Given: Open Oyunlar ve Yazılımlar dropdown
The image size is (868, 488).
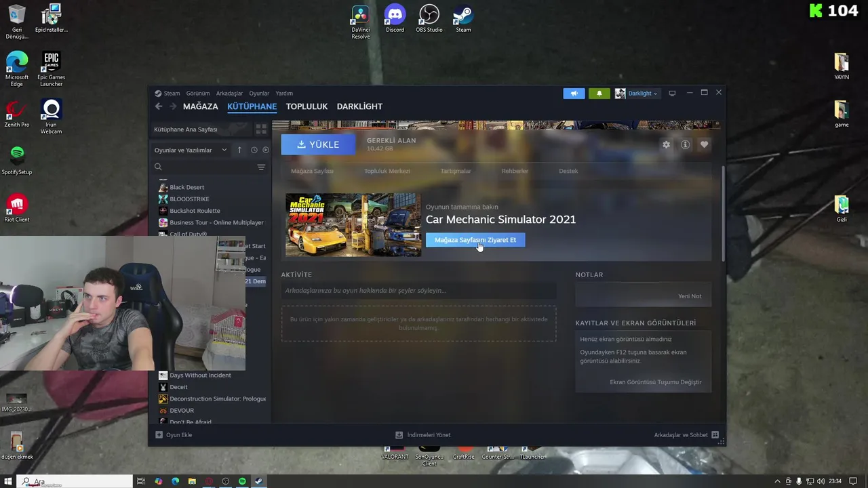Looking at the screenshot, I should click(191, 150).
